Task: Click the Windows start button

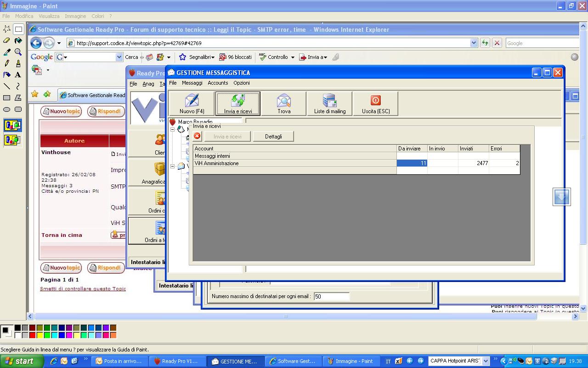Action: point(22,361)
